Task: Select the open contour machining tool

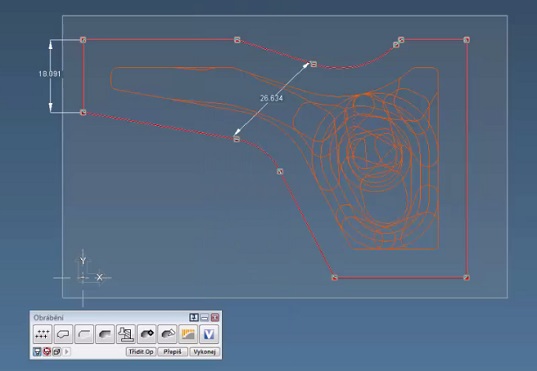Action: [84, 334]
